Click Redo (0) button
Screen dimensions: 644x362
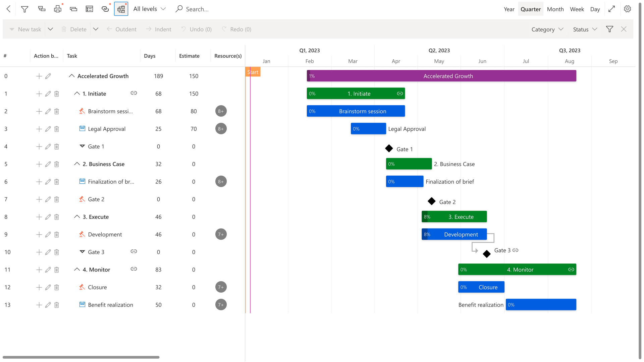click(x=236, y=29)
